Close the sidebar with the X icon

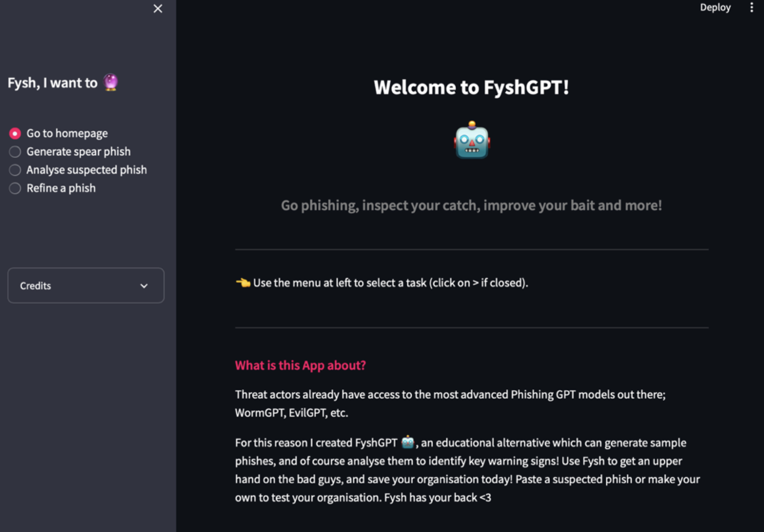point(158,8)
